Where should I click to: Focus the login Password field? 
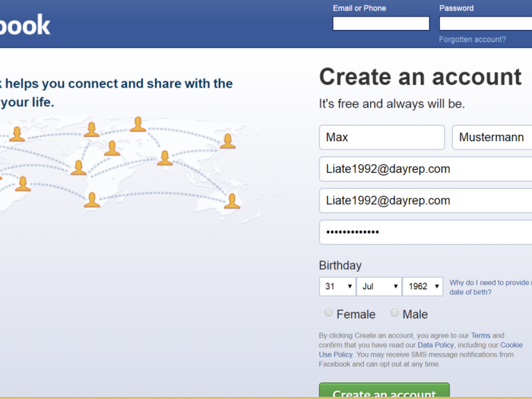[x=485, y=23]
